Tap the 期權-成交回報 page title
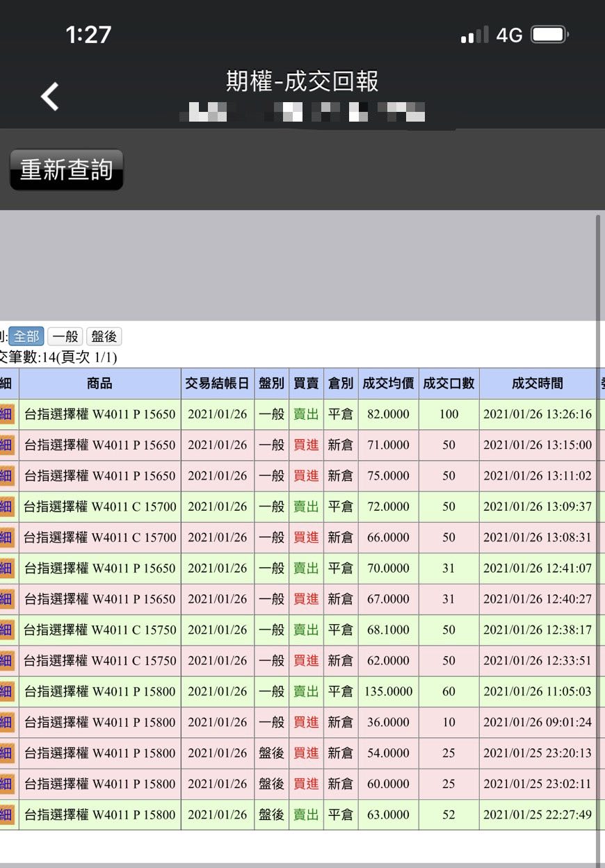Image resolution: width=605 pixels, height=868 pixels. [302, 82]
